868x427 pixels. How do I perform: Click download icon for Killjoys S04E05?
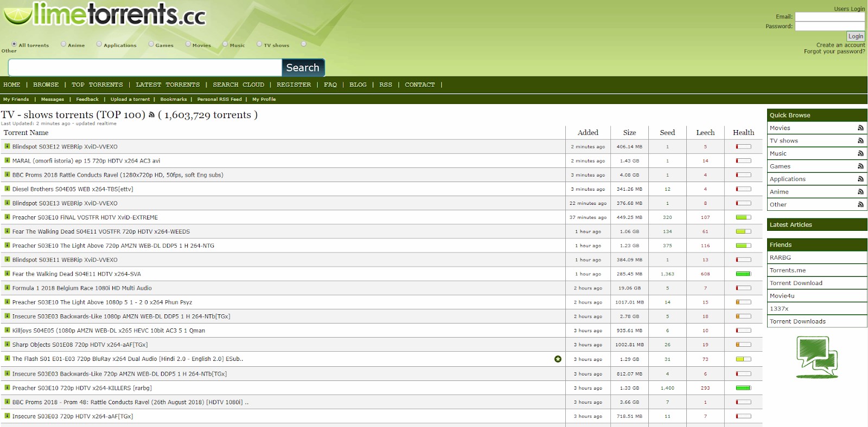[x=7, y=330]
